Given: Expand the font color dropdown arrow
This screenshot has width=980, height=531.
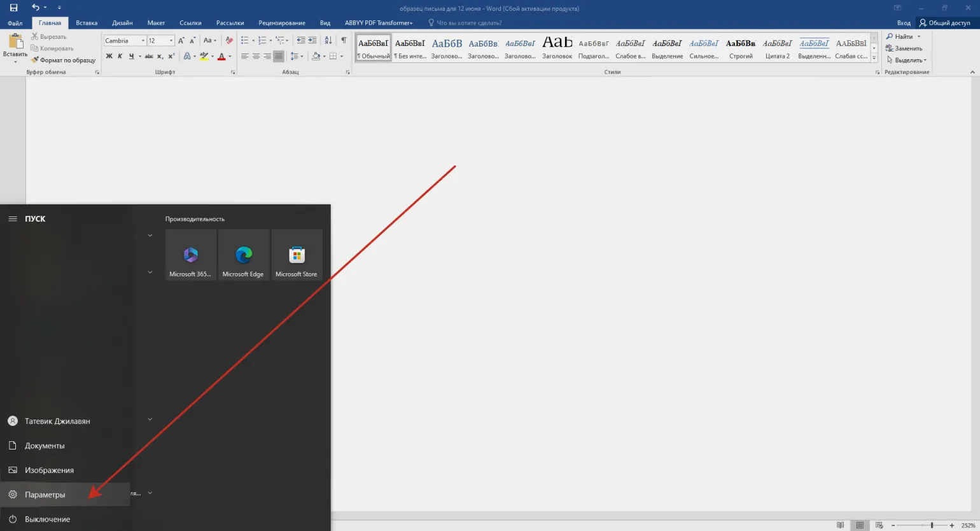Looking at the screenshot, I should click(230, 57).
